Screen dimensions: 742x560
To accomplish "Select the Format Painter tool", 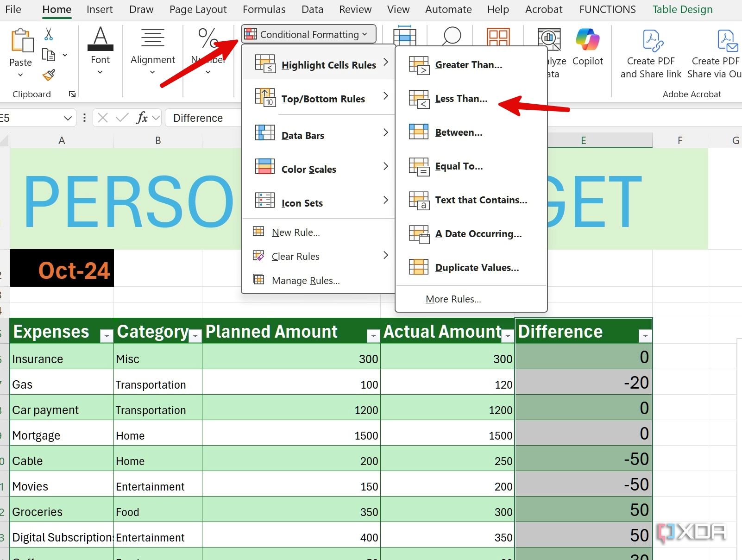I will tap(48, 75).
